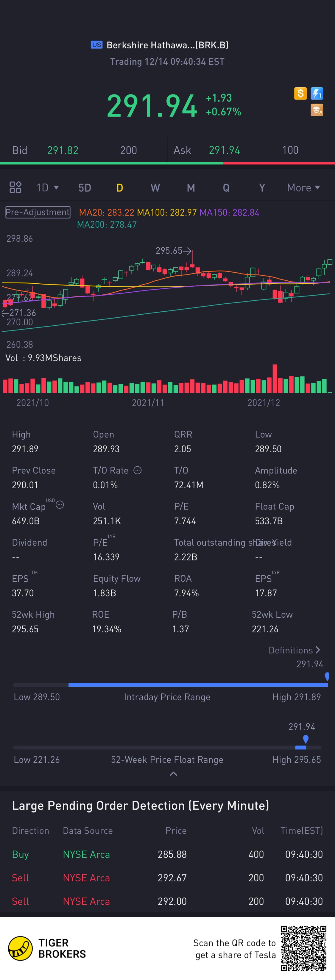Image resolution: width=335 pixels, height=980 pixels.
Task: Tap the MA200: 278.47 indicator label
Action: pyautogui.click(x=107, y=224)
